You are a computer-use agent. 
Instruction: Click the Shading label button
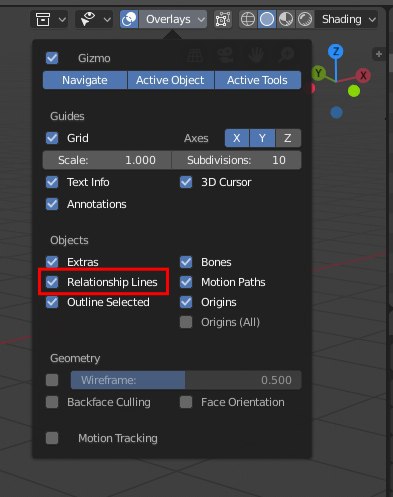click(x=342, y=19)
